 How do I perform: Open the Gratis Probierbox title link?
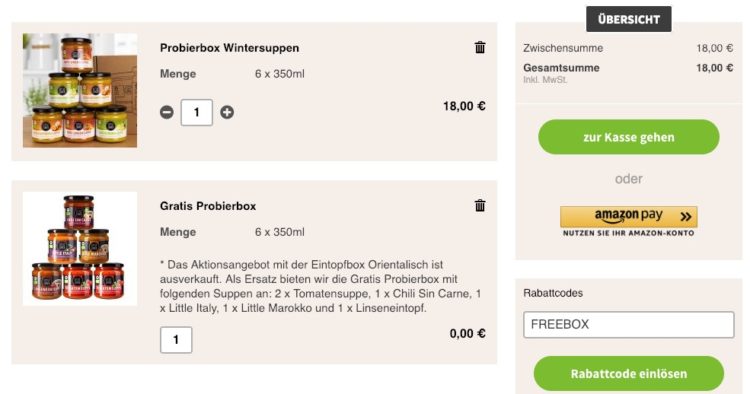coord(208,206)
